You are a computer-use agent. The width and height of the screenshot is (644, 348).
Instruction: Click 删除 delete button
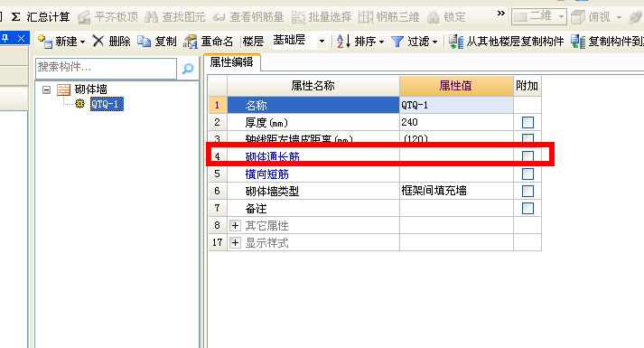[111, 41]
